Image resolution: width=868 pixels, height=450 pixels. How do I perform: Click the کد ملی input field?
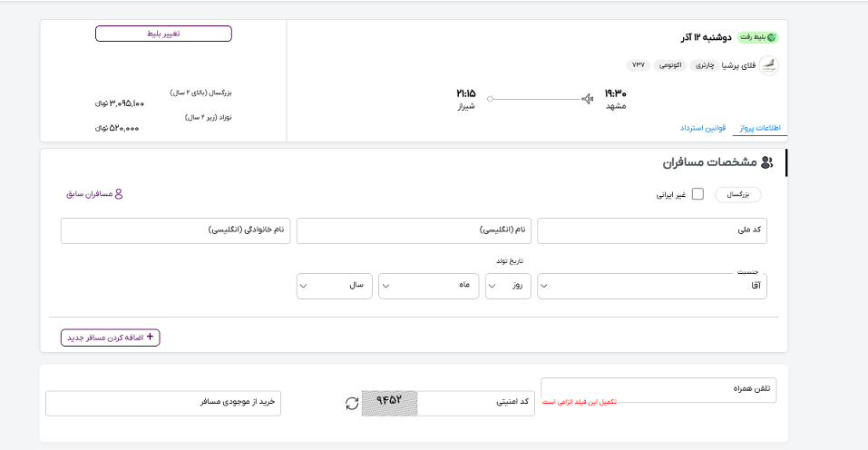click(652, 230)
